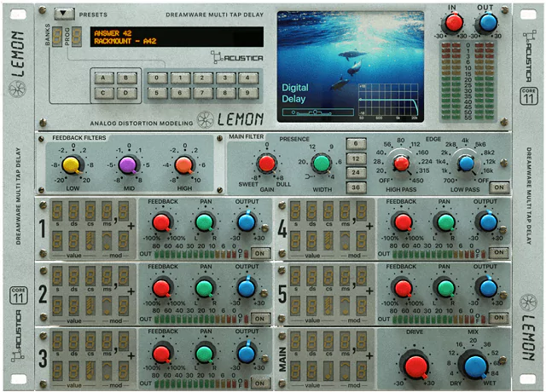Choose program number 7 button
This screenshot has height=392, width=546.
(203, 93)
